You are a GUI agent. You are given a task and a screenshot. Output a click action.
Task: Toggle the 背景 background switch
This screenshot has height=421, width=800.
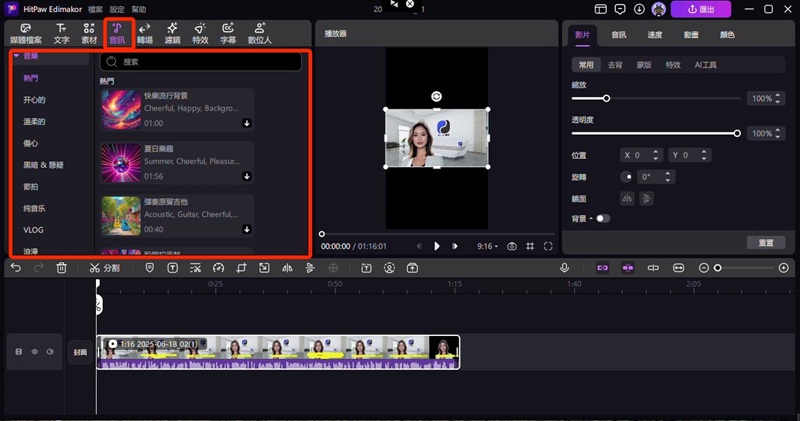pos(602,218)
